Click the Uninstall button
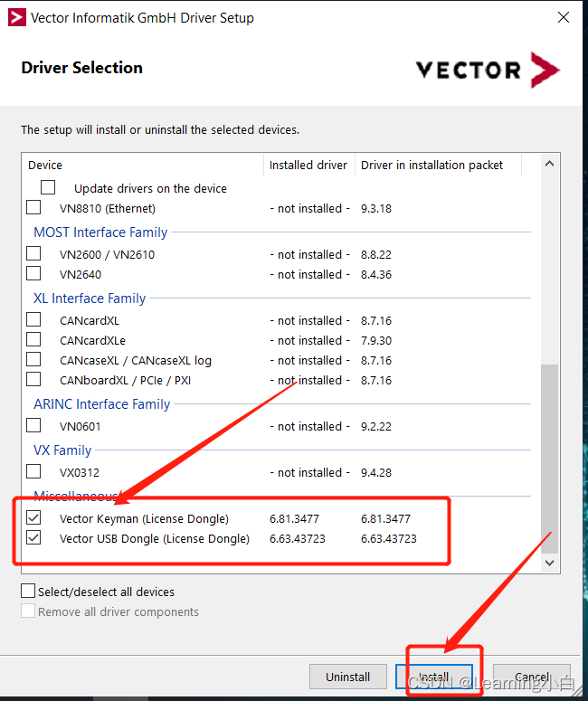 coord(348,677)
